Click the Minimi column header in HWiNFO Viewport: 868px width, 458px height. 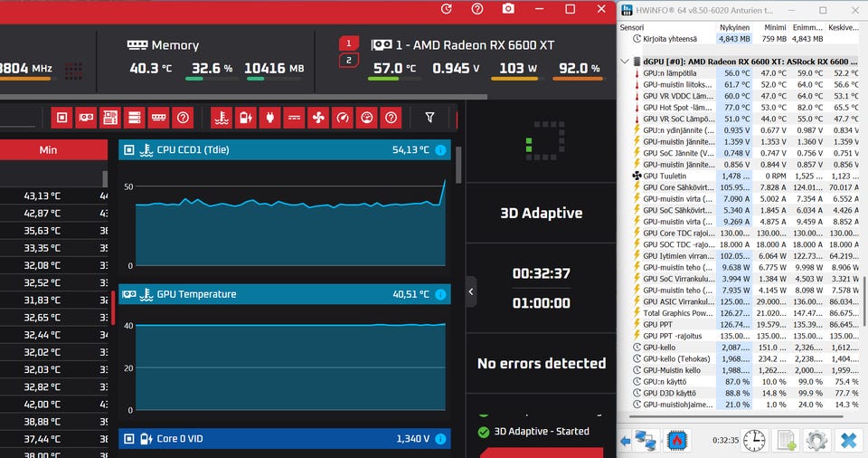pyautogui.click(x=775, y=27)
